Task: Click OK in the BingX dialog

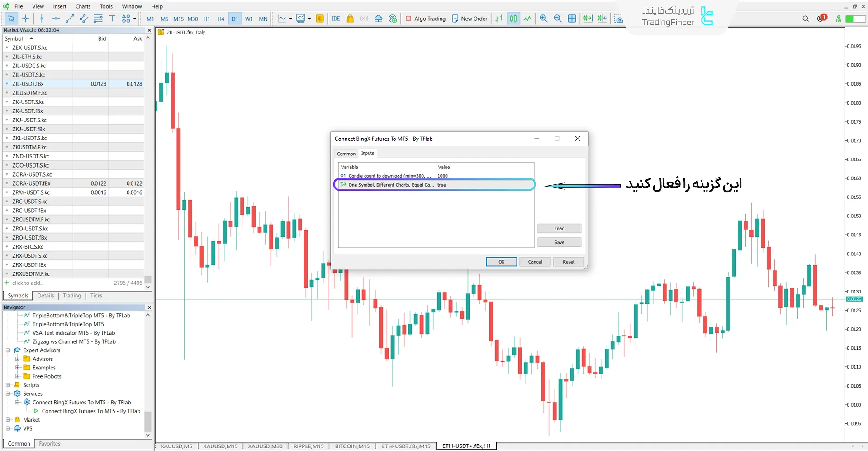Action: pos(501,262)
